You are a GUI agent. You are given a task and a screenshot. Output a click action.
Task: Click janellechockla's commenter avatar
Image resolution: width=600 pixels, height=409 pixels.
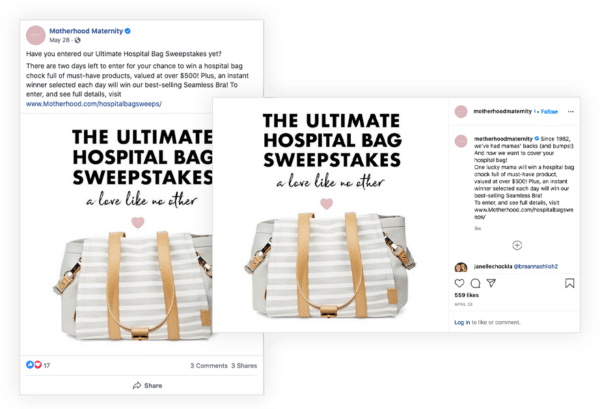461,267
